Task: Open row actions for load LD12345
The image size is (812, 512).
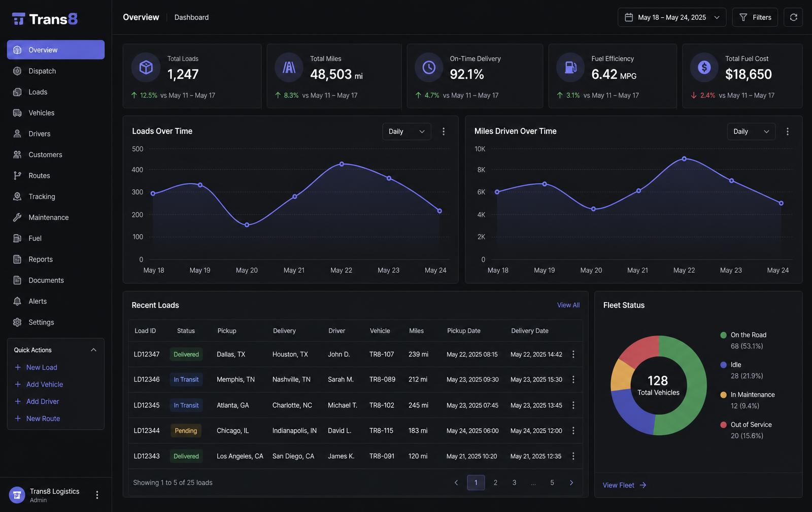Action: click(x=573, y=405)
